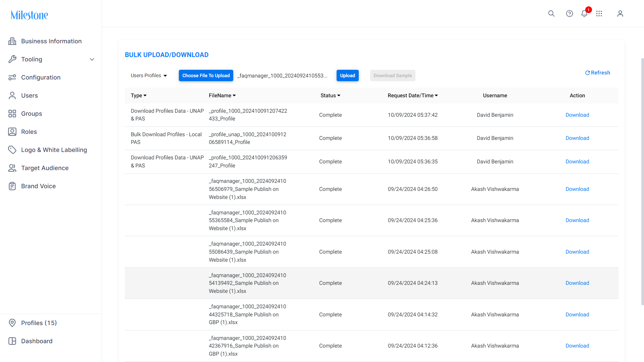Open search with magnifier icon
This screenshot has width=644, height=362.
551,13
